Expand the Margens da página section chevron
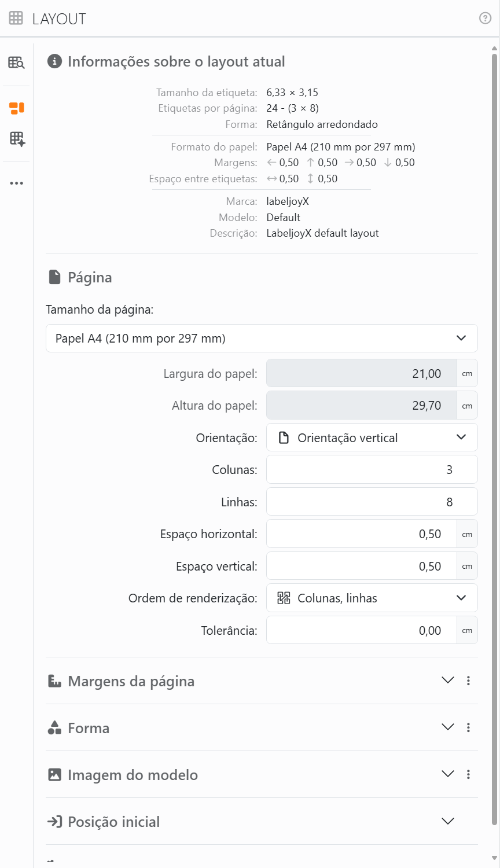 tap(448, 681)
